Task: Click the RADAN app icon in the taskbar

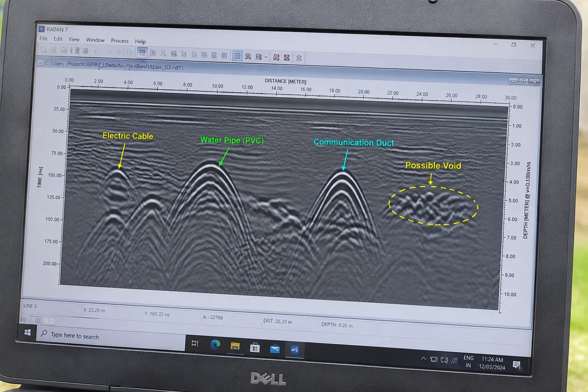Action: 294,350
